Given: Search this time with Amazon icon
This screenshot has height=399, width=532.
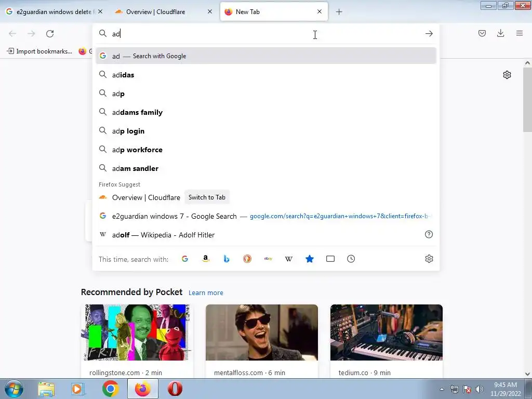Looking at the screenshot, I should click(x=206, y=259).
